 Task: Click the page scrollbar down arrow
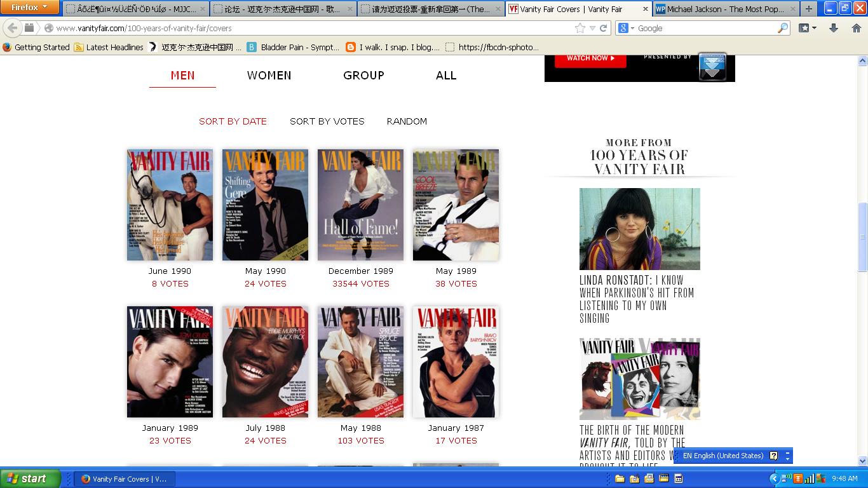pos(862,461)
